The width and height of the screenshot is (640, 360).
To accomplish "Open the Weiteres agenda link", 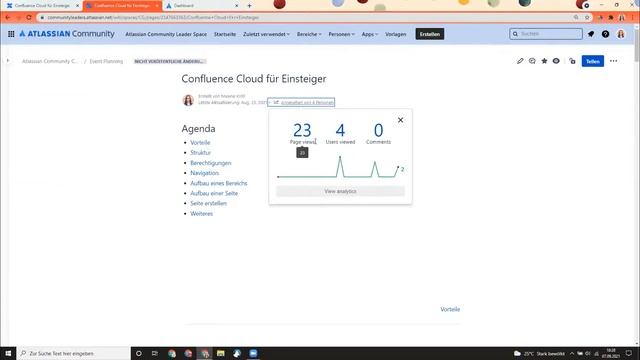I will (201, 213).
